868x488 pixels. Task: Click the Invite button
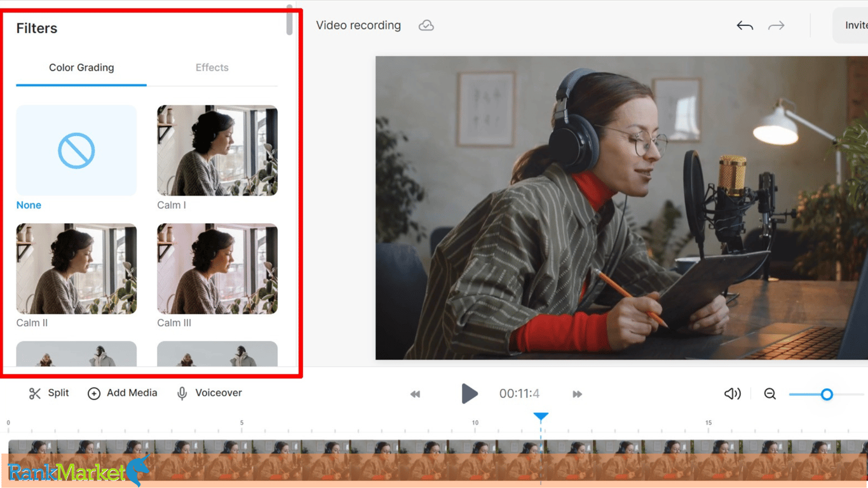(x=851, y=25)
